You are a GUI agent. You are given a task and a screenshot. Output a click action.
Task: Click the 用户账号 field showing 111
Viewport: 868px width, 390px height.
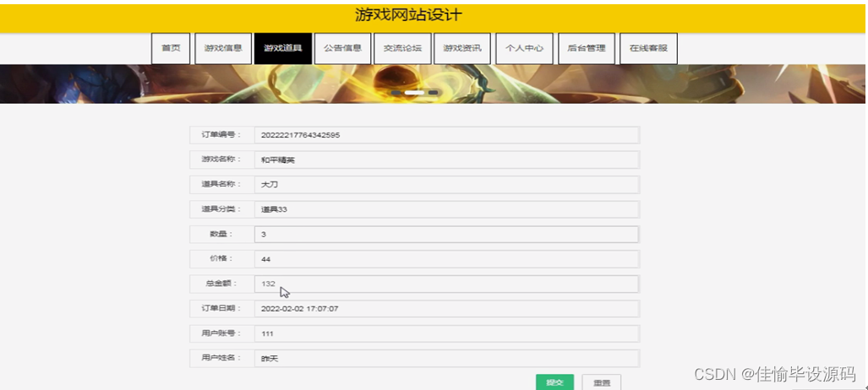click(x=447, y=333)
